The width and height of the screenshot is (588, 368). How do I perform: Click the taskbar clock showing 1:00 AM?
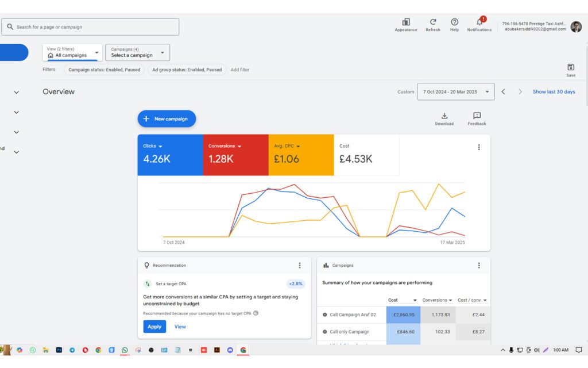tap(560, 350)
